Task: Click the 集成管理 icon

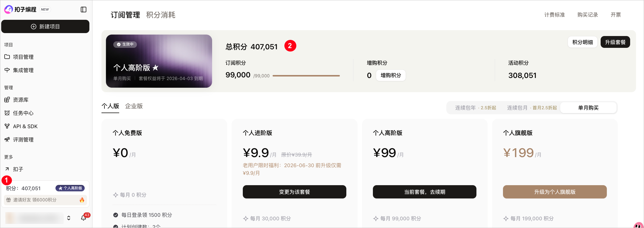Action: point(7,70)
